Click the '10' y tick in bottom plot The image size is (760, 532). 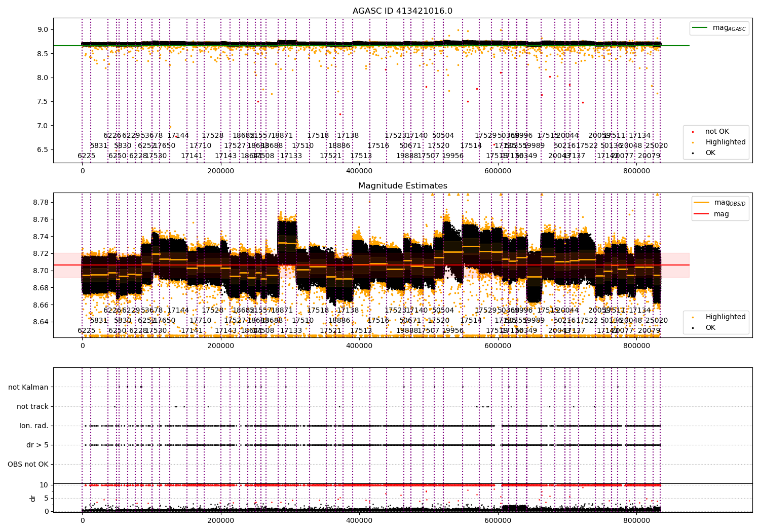44,485
